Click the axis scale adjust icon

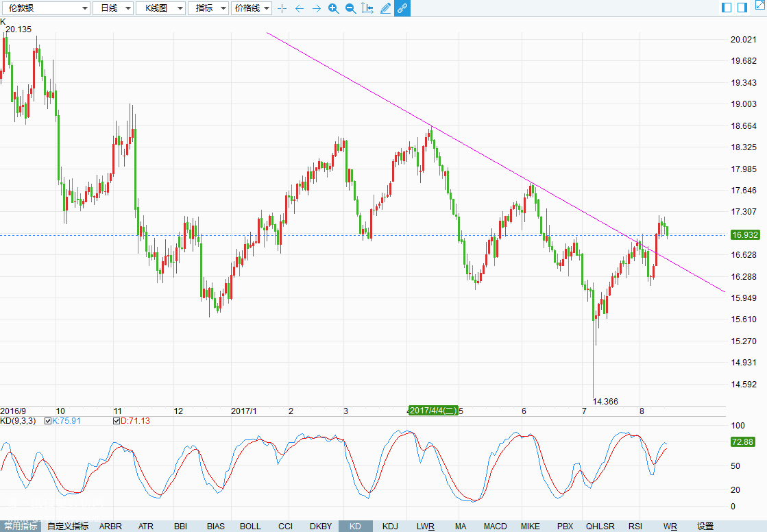point(367,8)
